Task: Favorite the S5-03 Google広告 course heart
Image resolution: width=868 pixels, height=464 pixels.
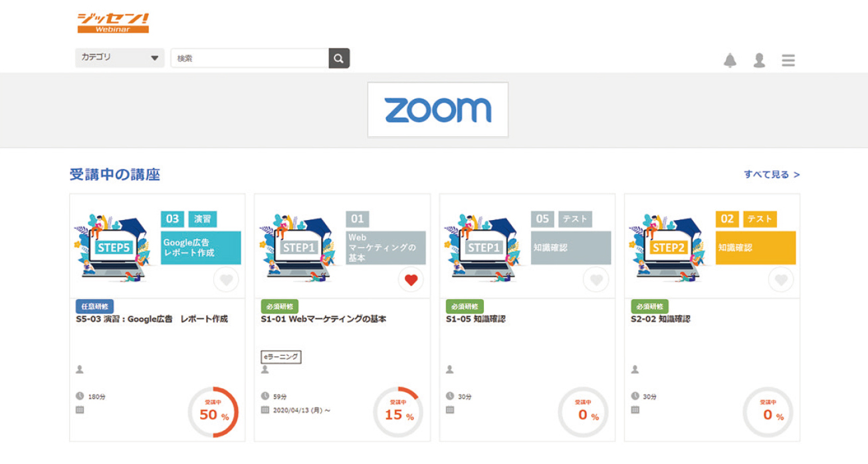Action: (x=226, y=280)
